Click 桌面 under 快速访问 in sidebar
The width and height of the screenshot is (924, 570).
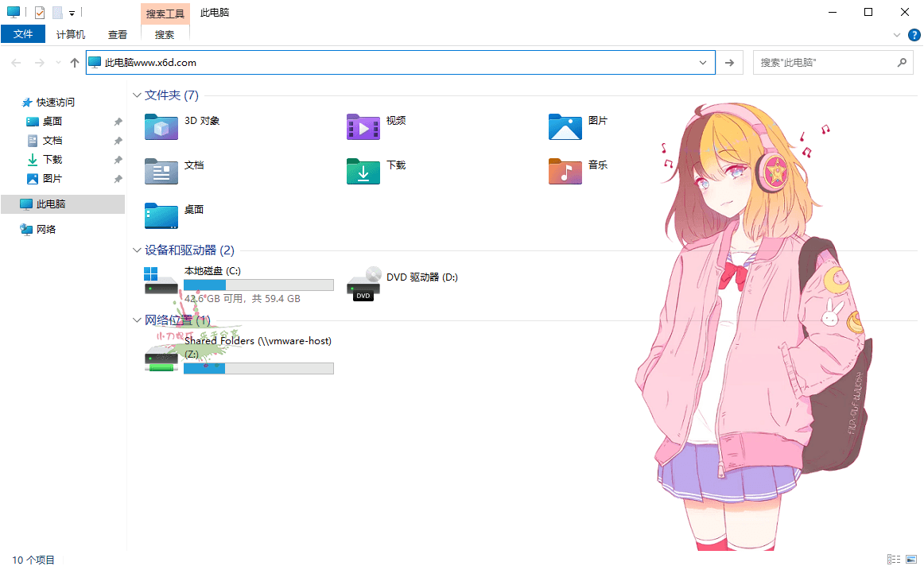click(x=52, y=122)
